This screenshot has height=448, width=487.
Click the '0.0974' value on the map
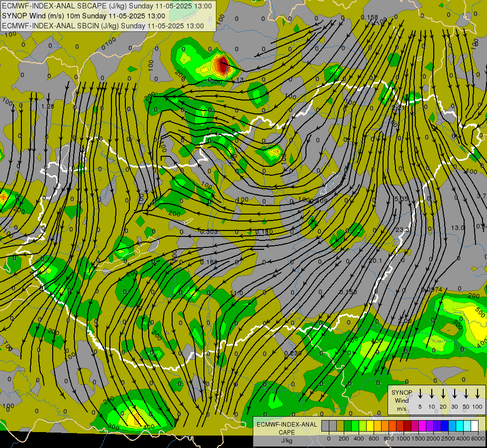click(x=431, y=289)
